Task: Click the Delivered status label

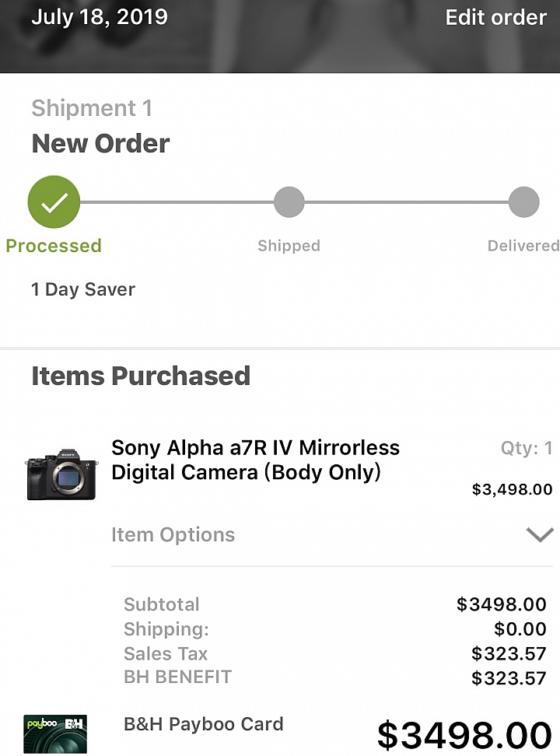Action: click(x=523, y=246)
